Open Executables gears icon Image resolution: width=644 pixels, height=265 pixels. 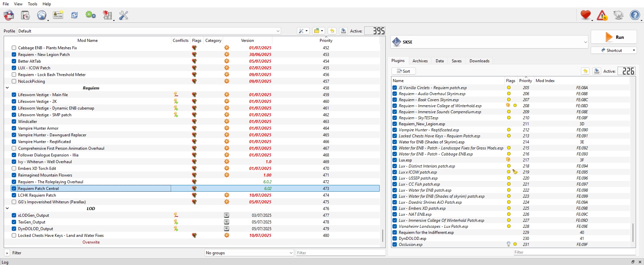tap(91, 15)
